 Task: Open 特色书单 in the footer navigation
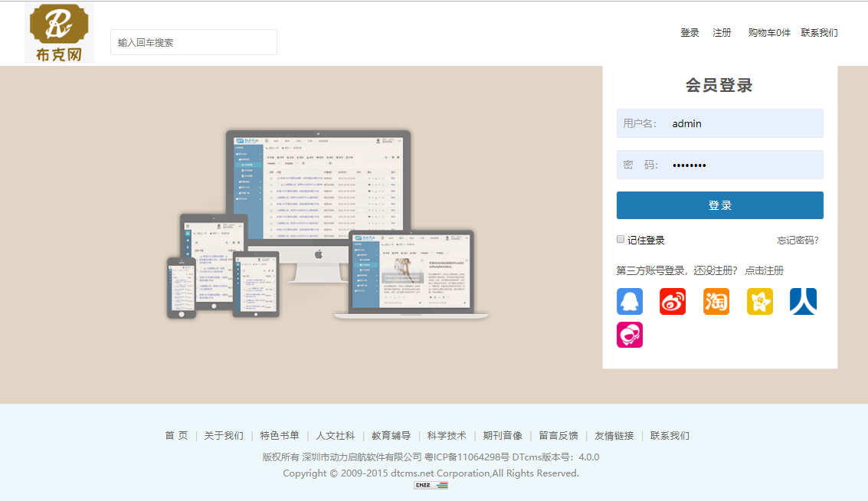coord(279,436)
